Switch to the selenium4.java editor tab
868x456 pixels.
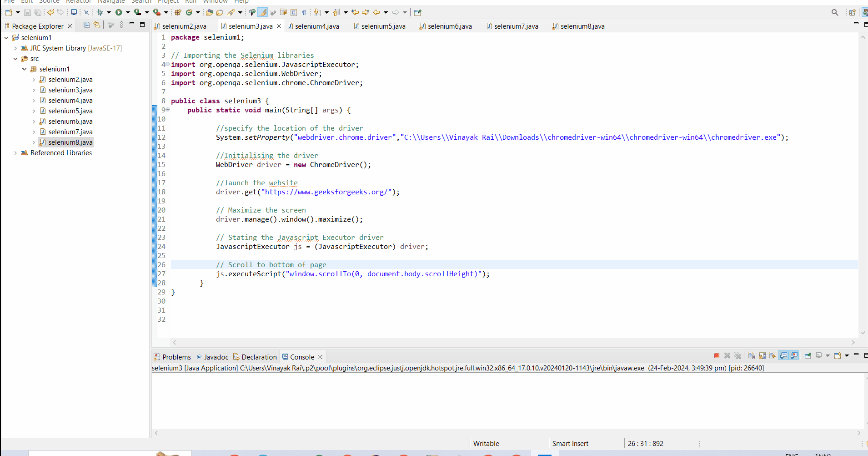[314, 26]
